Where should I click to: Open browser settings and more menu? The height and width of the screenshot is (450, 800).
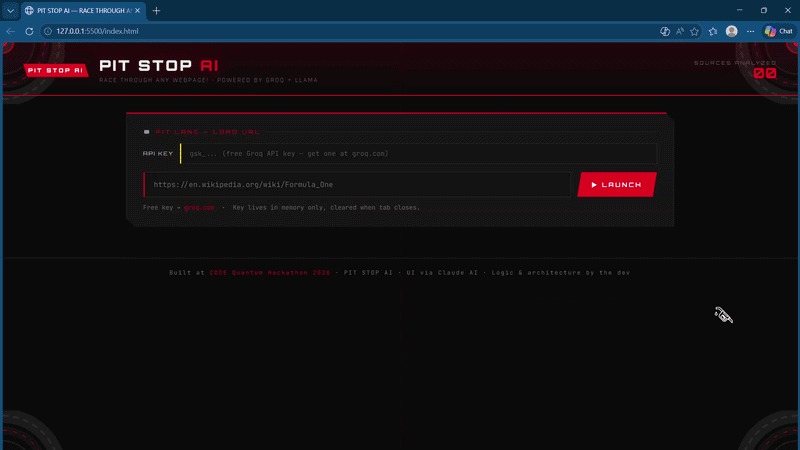click(x=750, y=31)
